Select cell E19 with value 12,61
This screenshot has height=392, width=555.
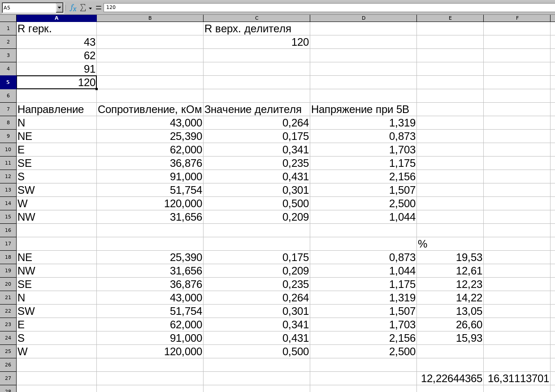450,271
